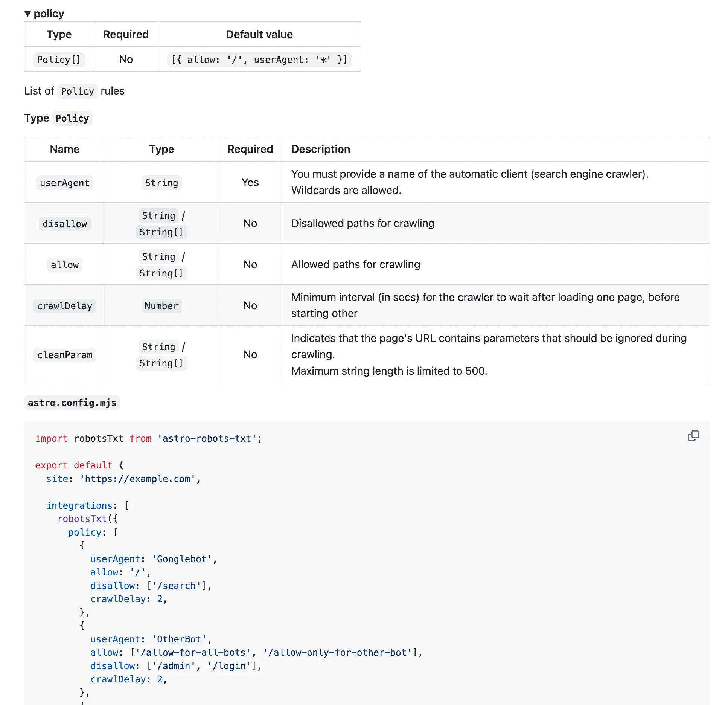Click the cleanParam name cell

click(x=64, y=355)
